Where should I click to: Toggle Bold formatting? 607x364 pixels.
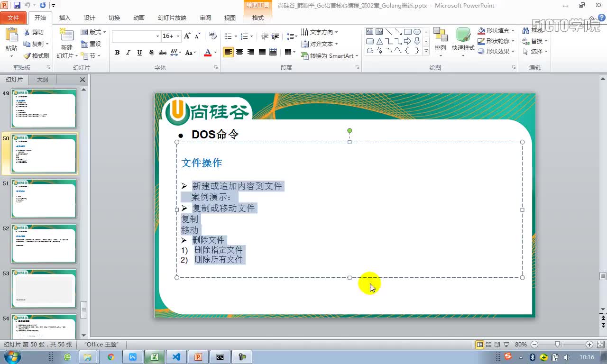(117, 53)
